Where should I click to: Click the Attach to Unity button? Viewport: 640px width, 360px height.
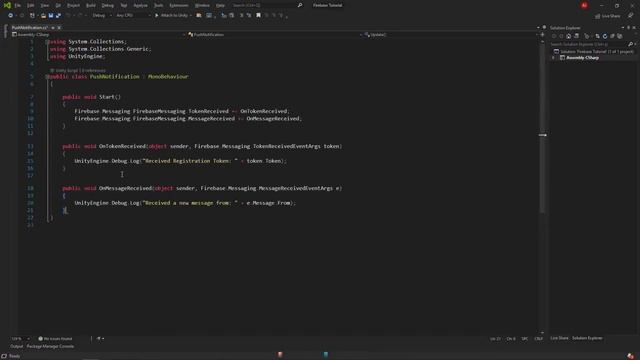click(171, 16)
